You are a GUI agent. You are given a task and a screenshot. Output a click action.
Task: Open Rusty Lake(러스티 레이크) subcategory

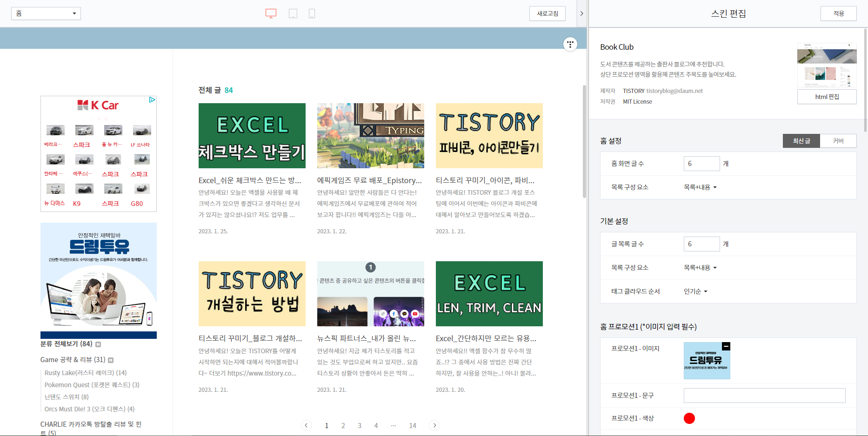click(x=86, y=373)
